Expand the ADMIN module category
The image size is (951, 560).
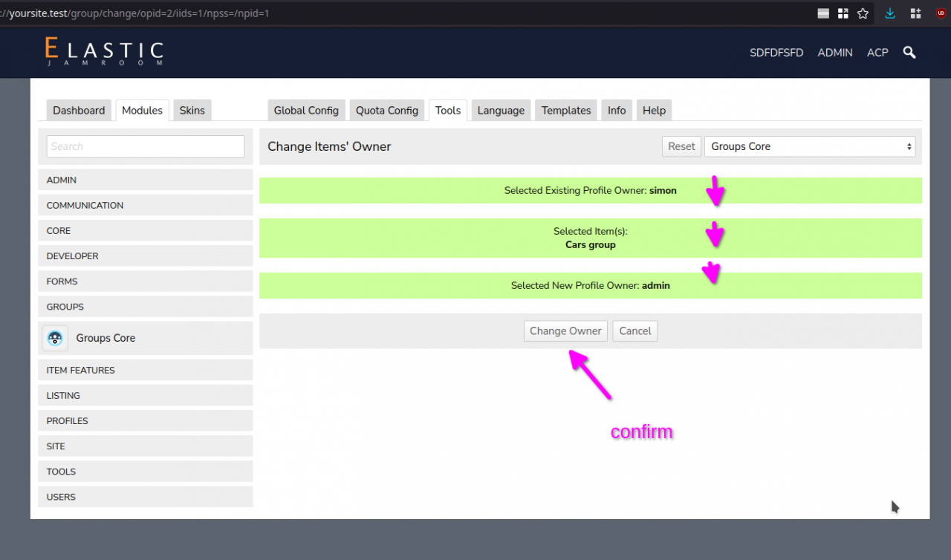146,180
